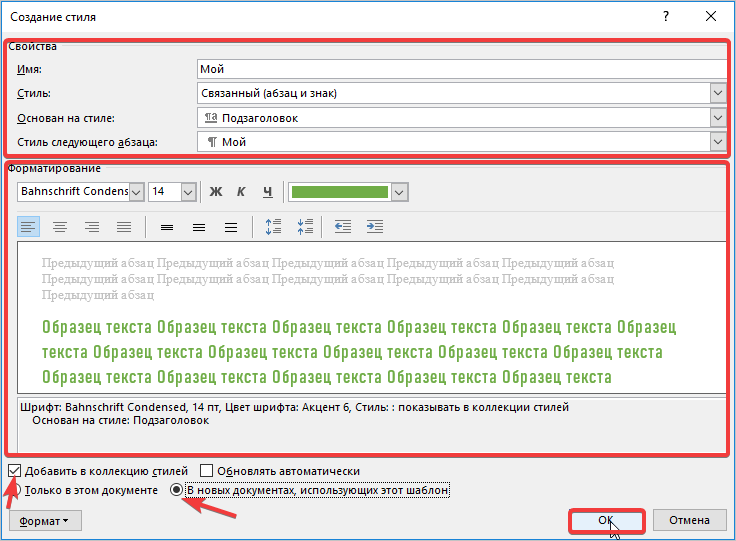Select center paragraph alignment icon

pos(60,227)
